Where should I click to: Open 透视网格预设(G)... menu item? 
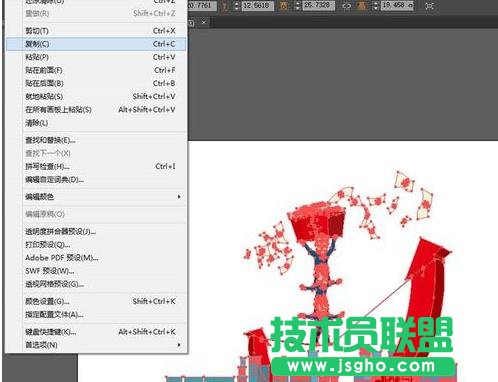click(x=96, y=284)
